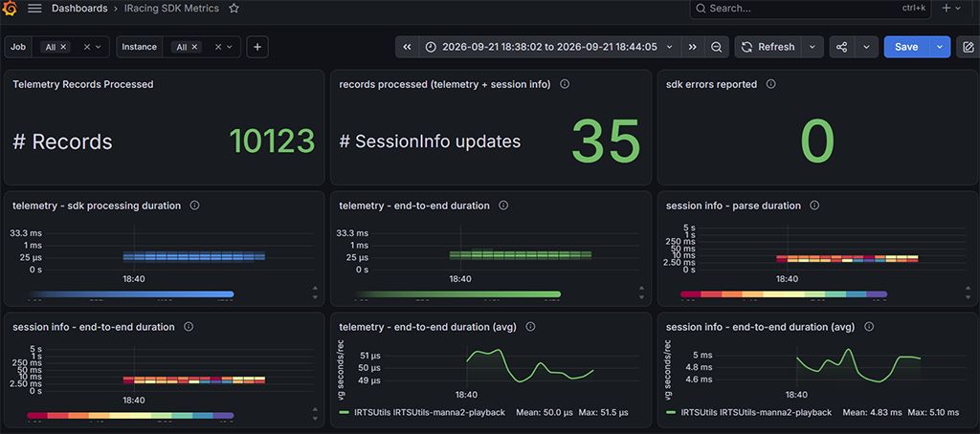
Task: Show info for telemetry end-to-end duration heatmap
Action: pyautogui.click(x=503, y=205)
